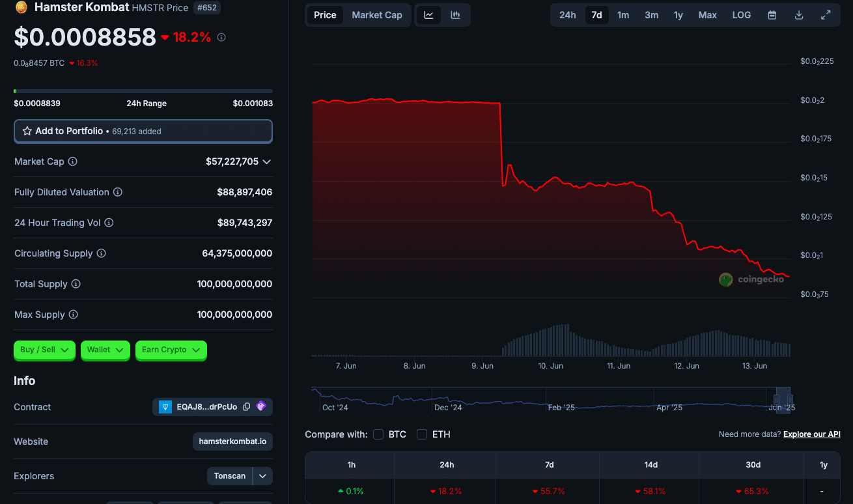Expand the chart to fullscreen
Viewport: 853px width, 504px height.
(x=826, y=15)
